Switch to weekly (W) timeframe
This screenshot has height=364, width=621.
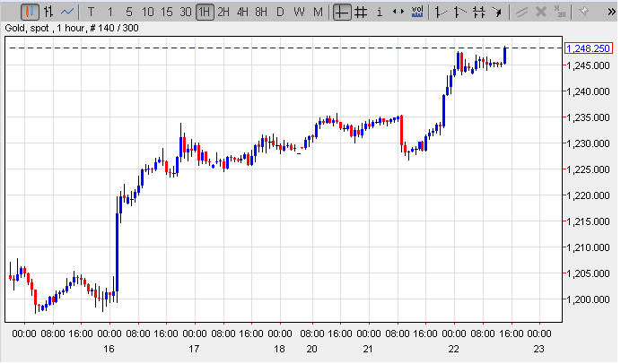[299, 12]
